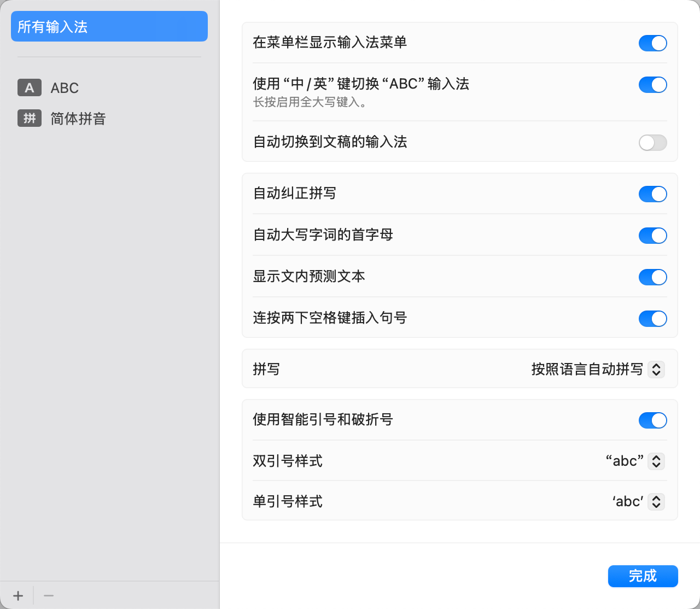The image size is (700, 609).
Task: Toggle 在菜单栏显示输入法菜单 switch
Action: tap(652, 43)
